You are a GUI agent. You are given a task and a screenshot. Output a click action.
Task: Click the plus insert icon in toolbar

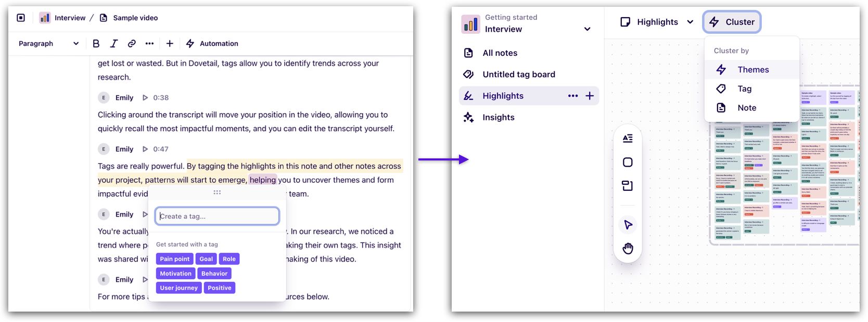coord(170,44)
